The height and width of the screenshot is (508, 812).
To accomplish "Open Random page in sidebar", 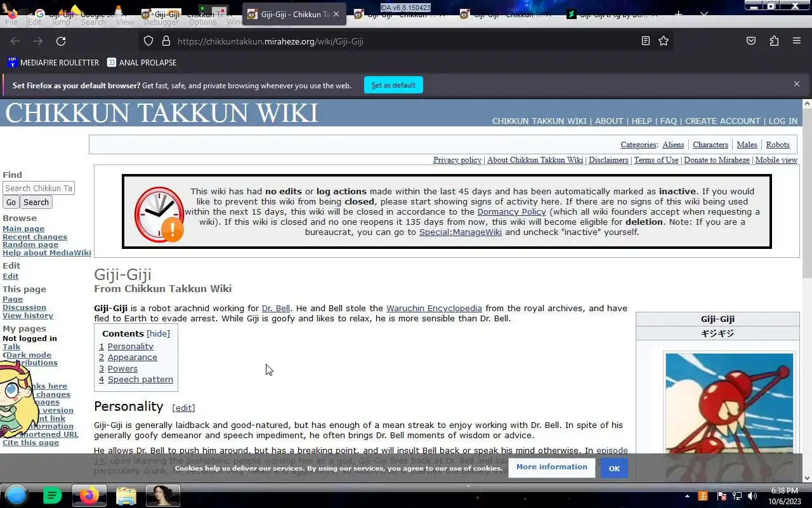I will tap(30, 244).
